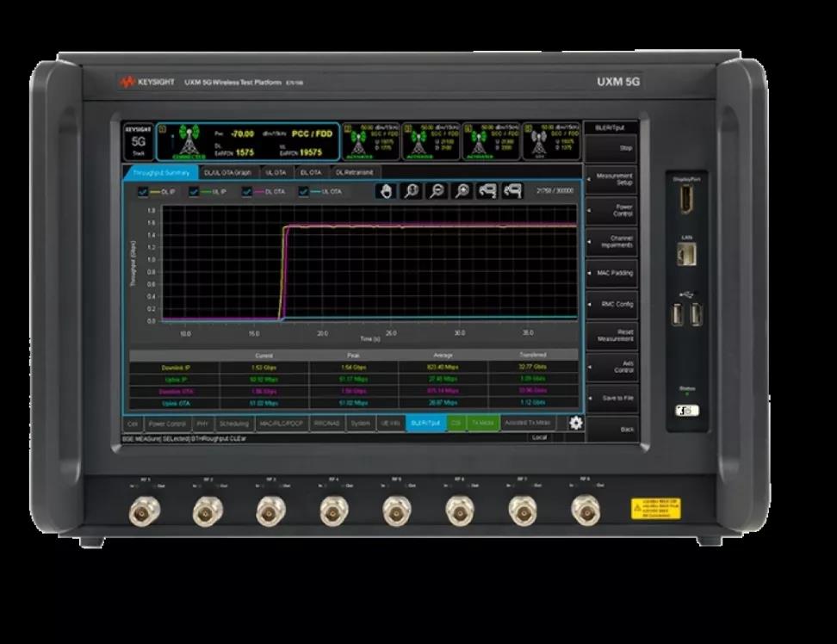Open settings with the gear icon
Image resolution: width=837 pixels, height=644 pixels.
point(575,423)
